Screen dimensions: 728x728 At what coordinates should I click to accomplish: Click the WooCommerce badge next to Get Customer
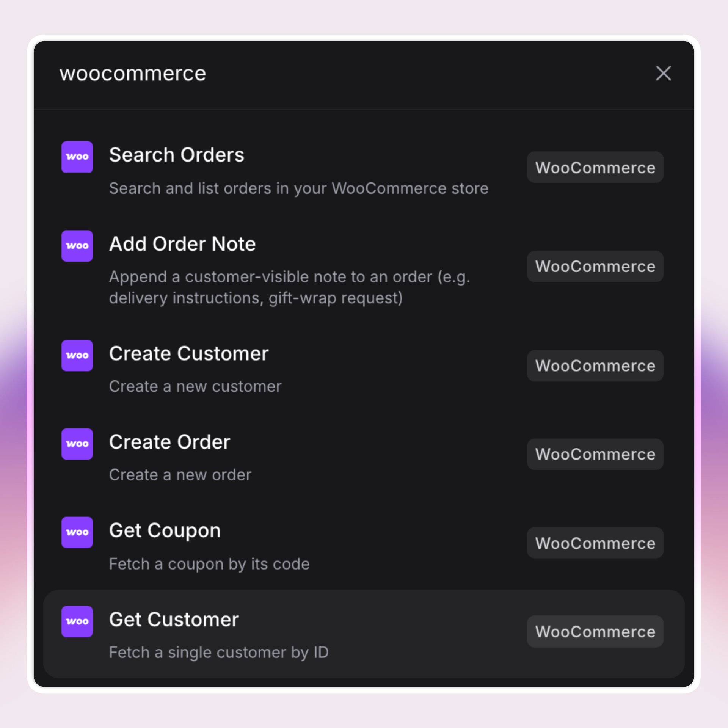point(595,631)
